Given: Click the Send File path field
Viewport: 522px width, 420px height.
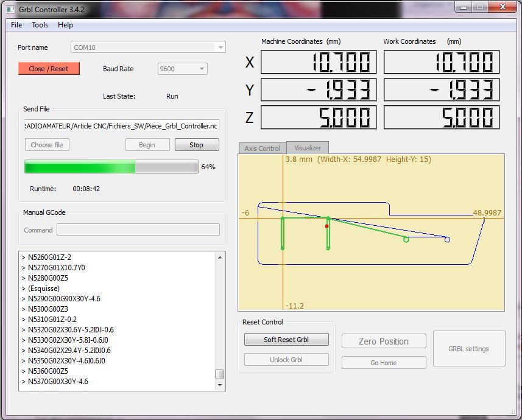Looking at the screenshot, I should [122, 126].
